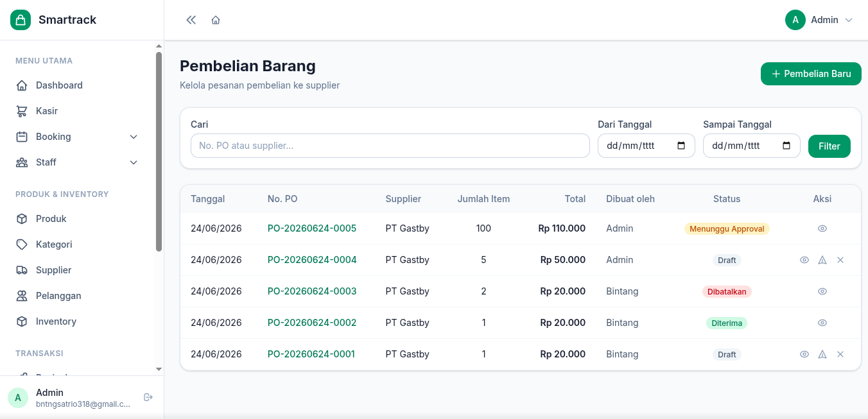Submit PO-20260624-0004 with the triangle icon
This screenshot has height=419, width=868.
(822, 260)
